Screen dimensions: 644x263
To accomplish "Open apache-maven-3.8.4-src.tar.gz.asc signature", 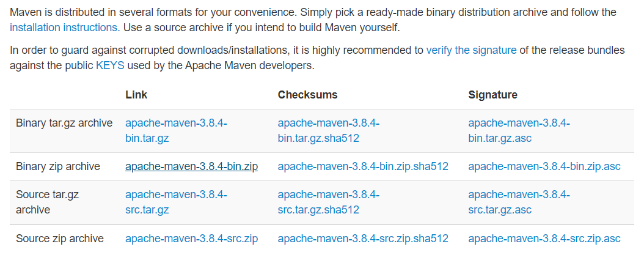I will (x=519, y=202).
